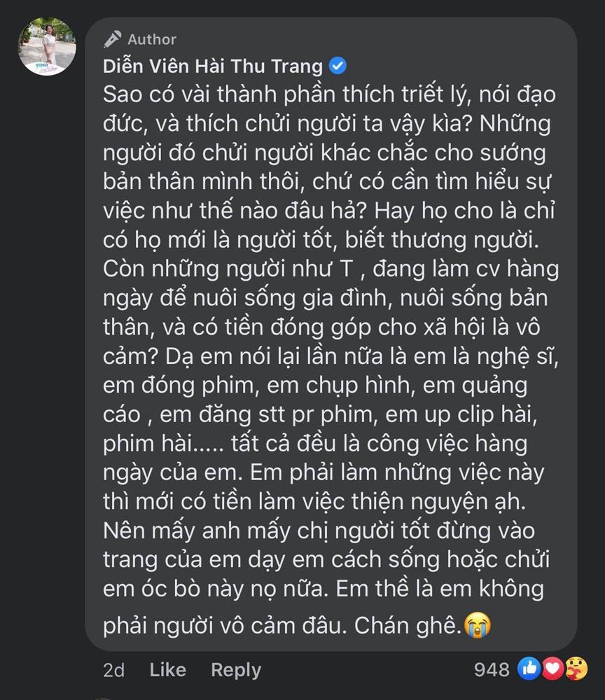Viewport: 605px width, 700px height.
Task: Click the microphone Author badge icon
Action: (x=112, y=39)
